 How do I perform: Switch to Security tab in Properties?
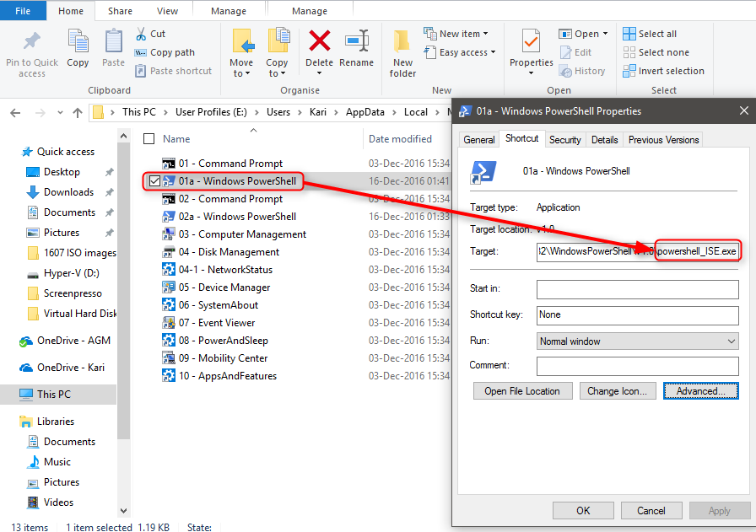tap(565, 140)
